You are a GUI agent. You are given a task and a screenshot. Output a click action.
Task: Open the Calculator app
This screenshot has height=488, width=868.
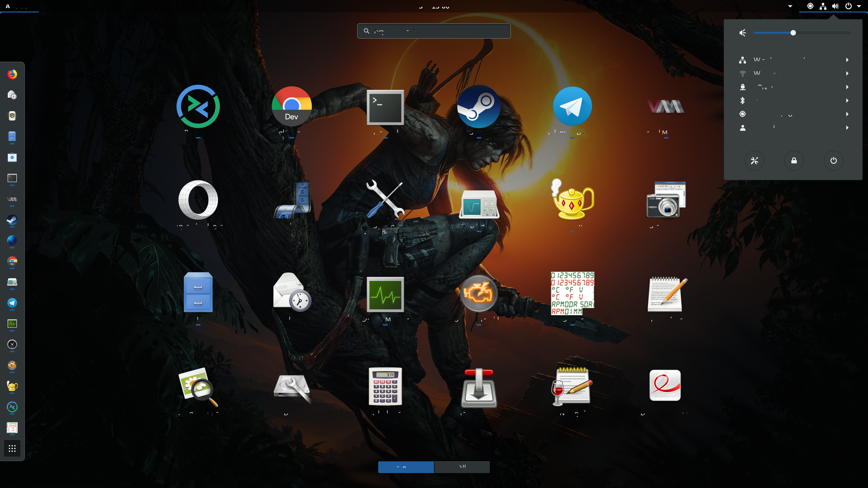(x=385, y=386)
